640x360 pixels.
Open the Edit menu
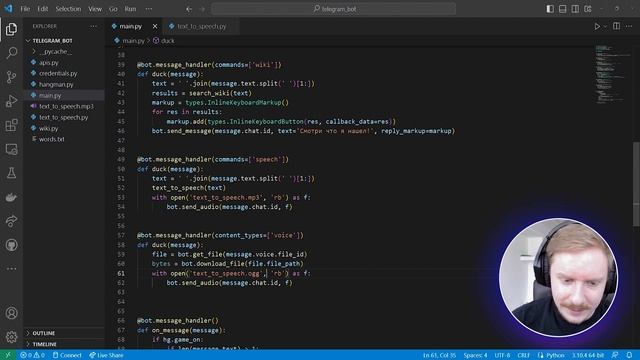click(x=42, y=9)
